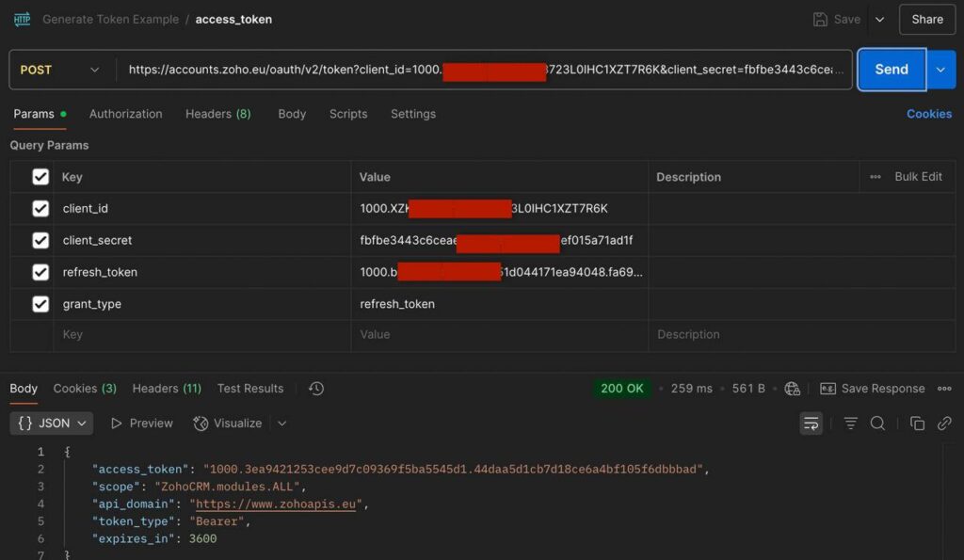Open the JSON format dropdown
The image size is (964, 560).
[x=52, y=424]
